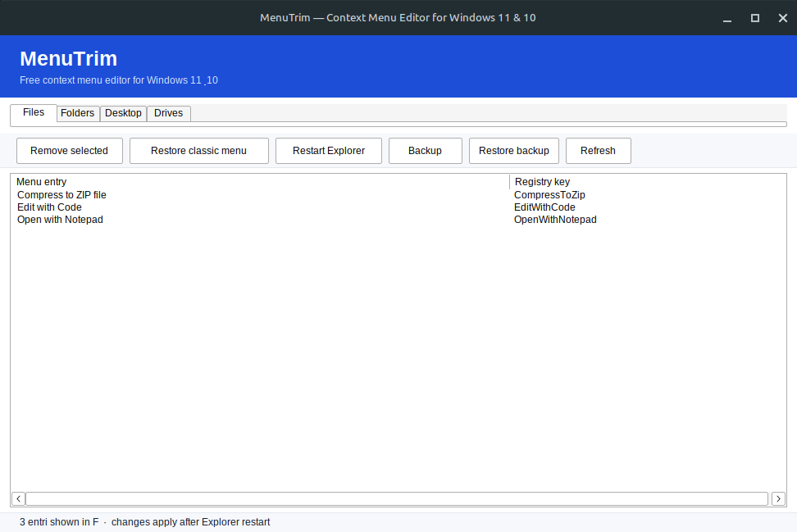
Task: Switch to the Files tab
Action: (34, 112)
